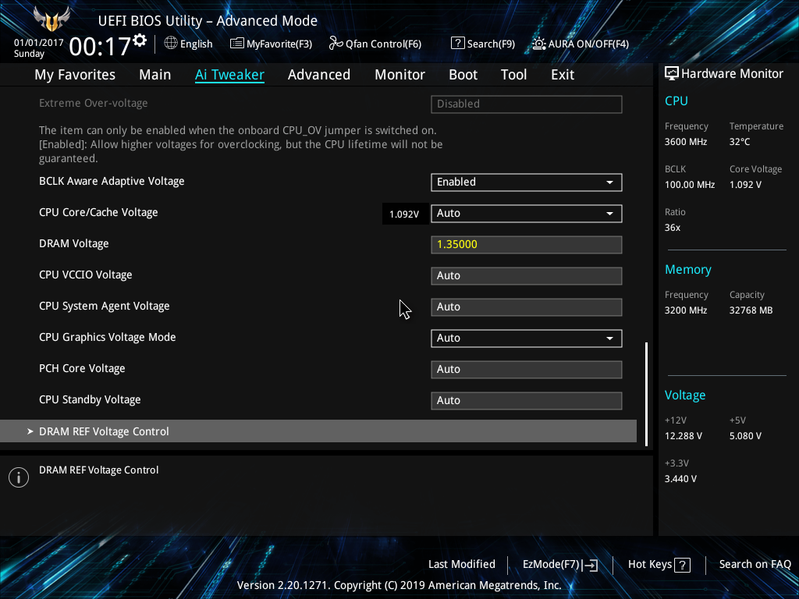This screenshot has height=599, width=799.
Task: Click PCH Core Voltage Auto field
Action: [526, 369]
